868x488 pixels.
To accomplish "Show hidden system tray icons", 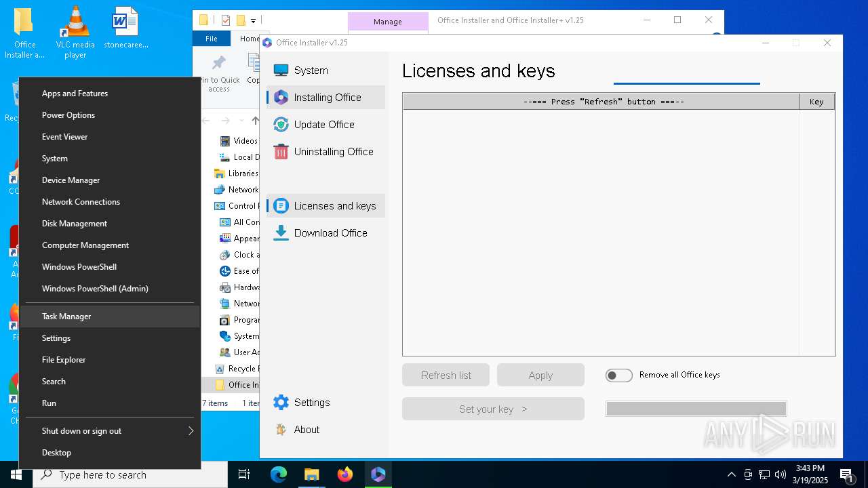I will [731, 474].
